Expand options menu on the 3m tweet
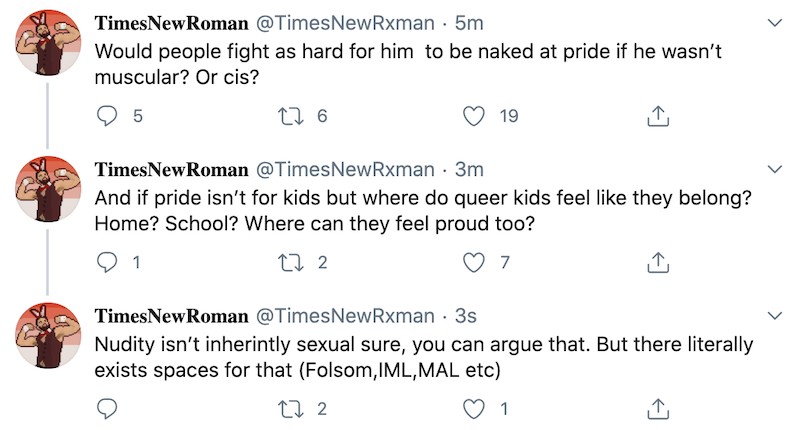This screenshot has height=430, width=800. (x=773, y=168)
